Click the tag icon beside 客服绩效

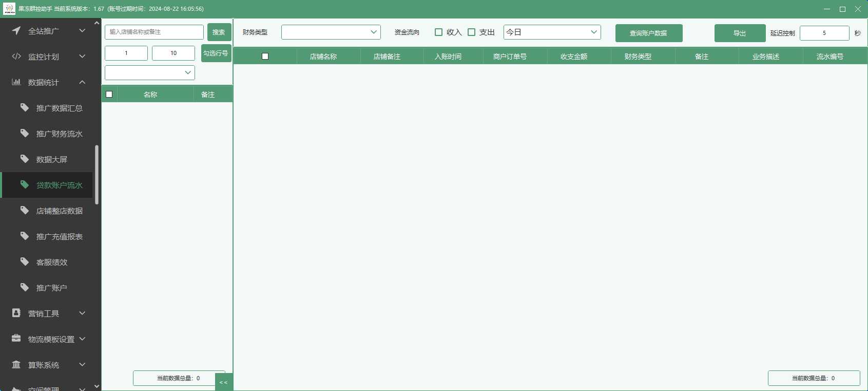click(x=25, y=262)
